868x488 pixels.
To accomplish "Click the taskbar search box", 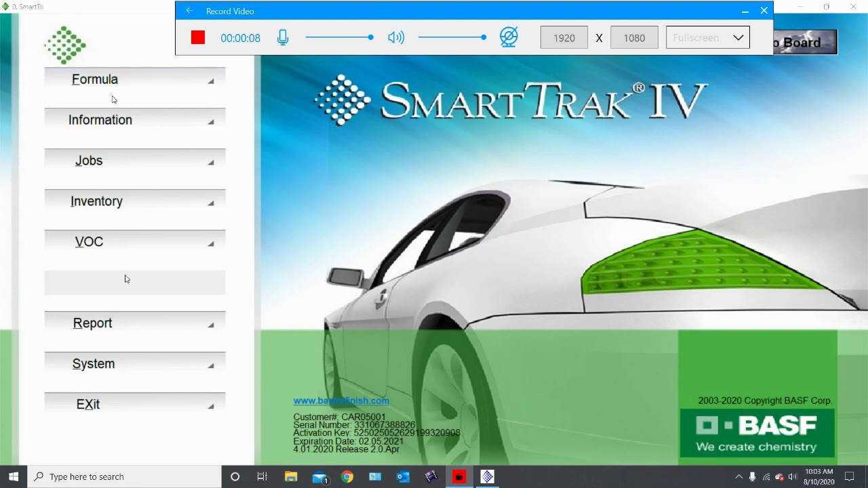I will pos(124,476).
